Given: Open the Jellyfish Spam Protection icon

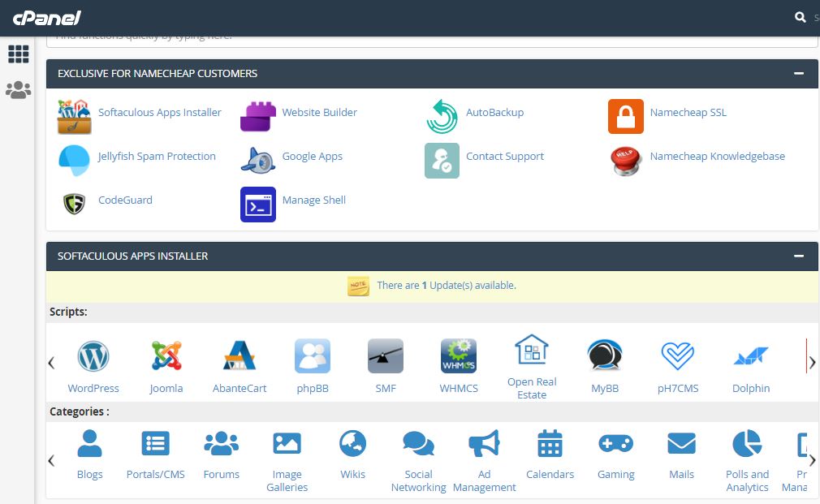Looking at the screenshot, I should click(74, 161).
